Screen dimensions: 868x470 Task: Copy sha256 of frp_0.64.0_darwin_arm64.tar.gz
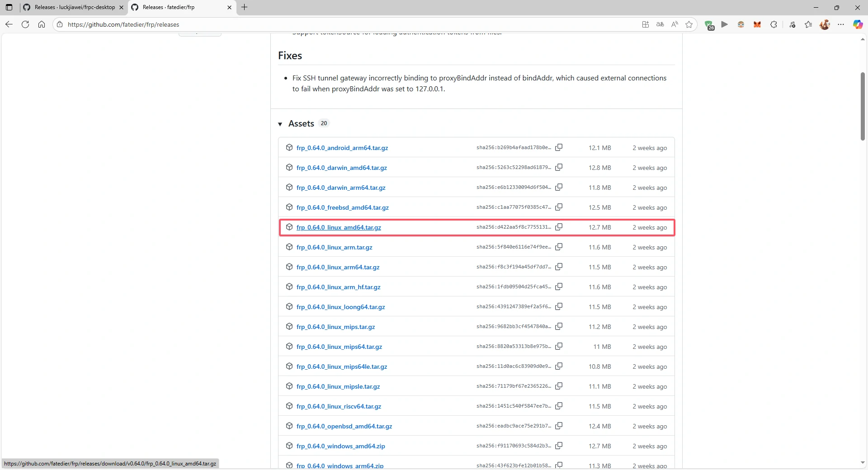pos(559,187)
